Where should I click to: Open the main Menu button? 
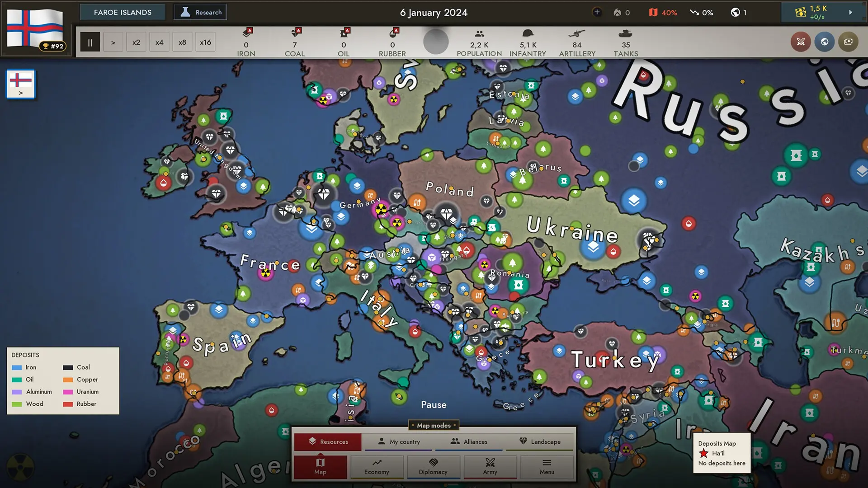point(547,466)
